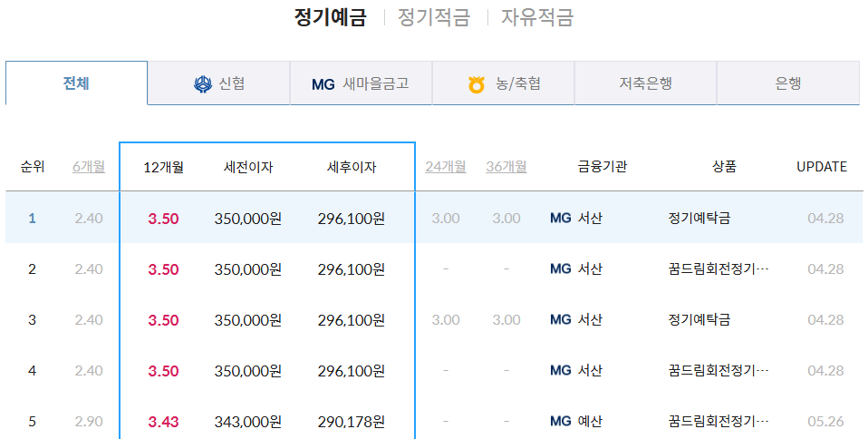868x439 pixels.
Task: Sort by the 6개월 column link
Action: pos(89,166)
